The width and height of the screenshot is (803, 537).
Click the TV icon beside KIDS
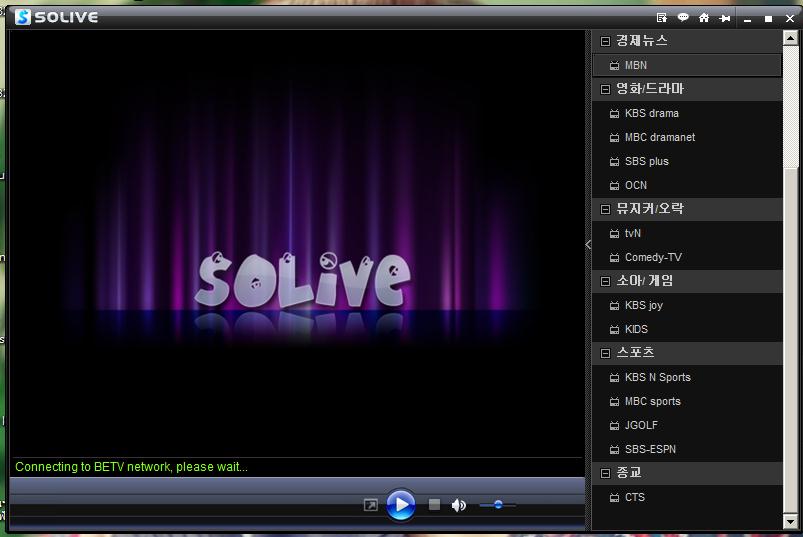[x=615, y=330]
